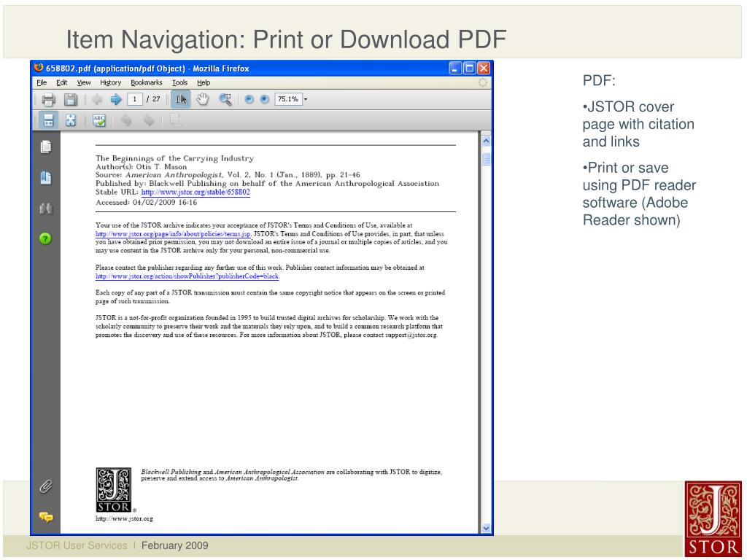Follow the stable URL link jstor.org/stable/658802
747x560 pixels.
pos(196,192)
